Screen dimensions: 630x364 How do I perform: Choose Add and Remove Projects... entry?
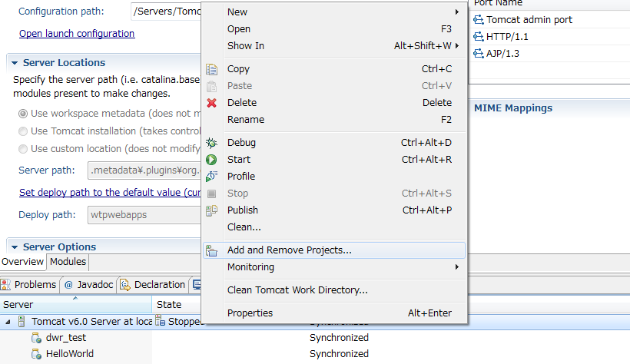pyautogui.click(x=334, y=250)
